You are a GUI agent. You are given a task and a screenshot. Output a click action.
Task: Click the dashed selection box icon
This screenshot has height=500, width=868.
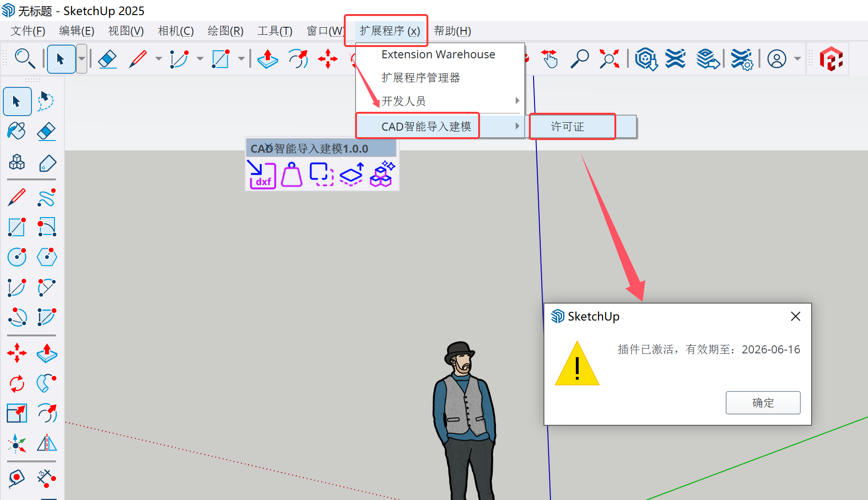click(322, 174)
